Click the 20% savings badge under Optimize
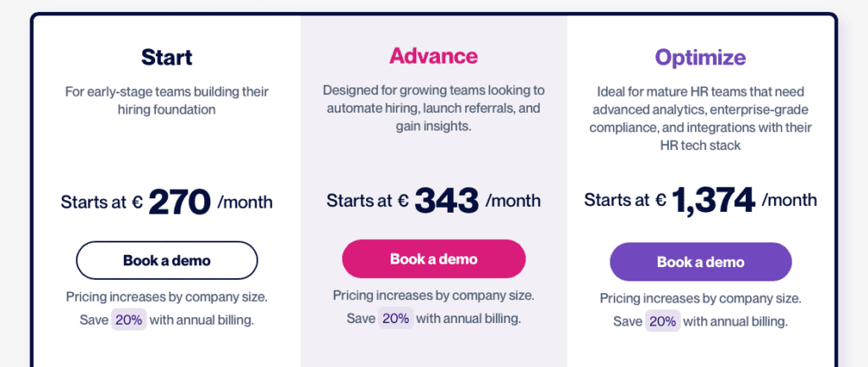The height and width of the screenshot is (367, 868). point(662,321)
